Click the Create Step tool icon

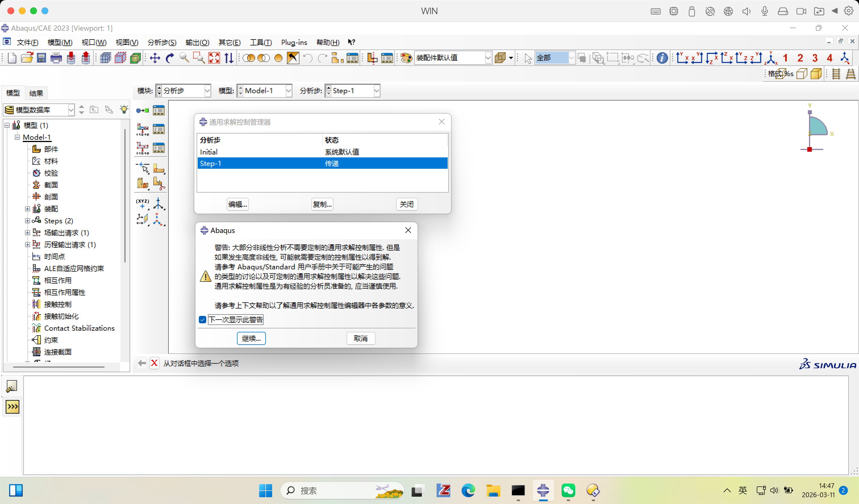(x=143, y=111)
